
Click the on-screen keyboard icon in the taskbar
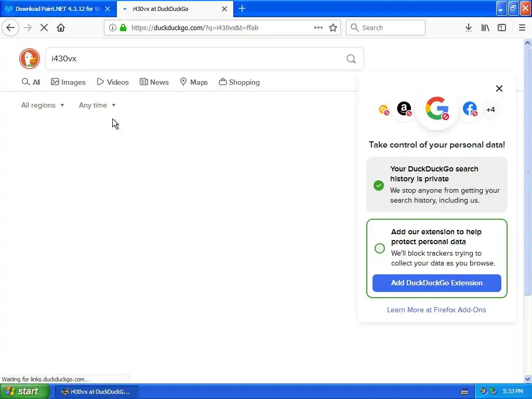[x=464, y=392]
